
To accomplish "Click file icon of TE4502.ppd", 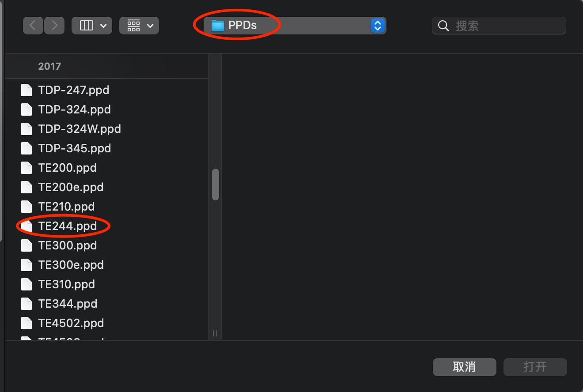I will [27, 323].
